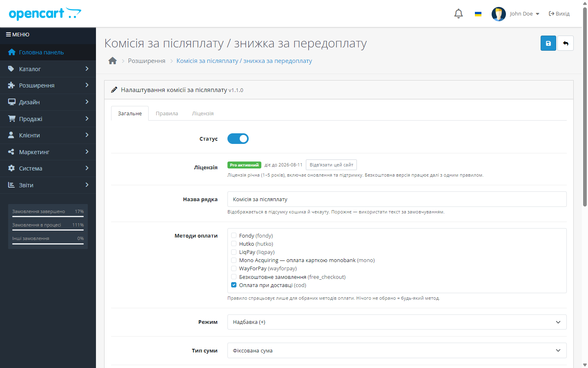This screenshot has width=588, height=368.
Task: Check the Безкоштовне замовлення (free_checkout) checkbox
Action: click(234, 277)
